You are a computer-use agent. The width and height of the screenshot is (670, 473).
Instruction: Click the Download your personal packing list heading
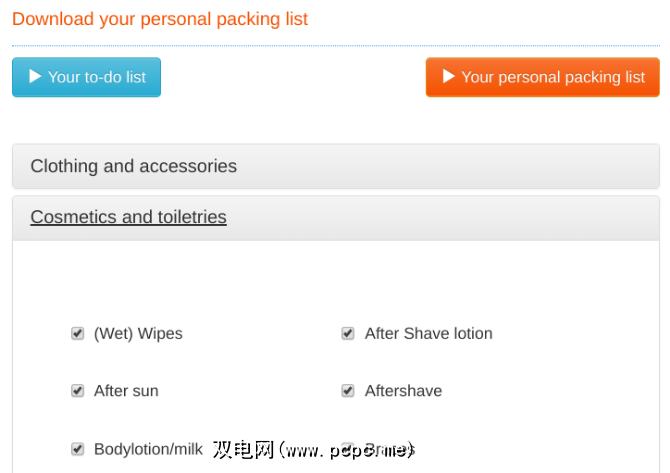(160, 19)
